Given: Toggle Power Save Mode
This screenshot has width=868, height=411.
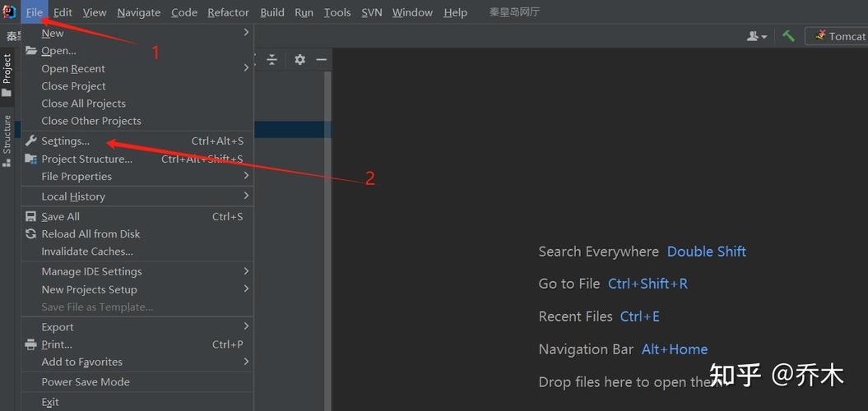Looking at the screenshot, I should [x=137, y=382].
